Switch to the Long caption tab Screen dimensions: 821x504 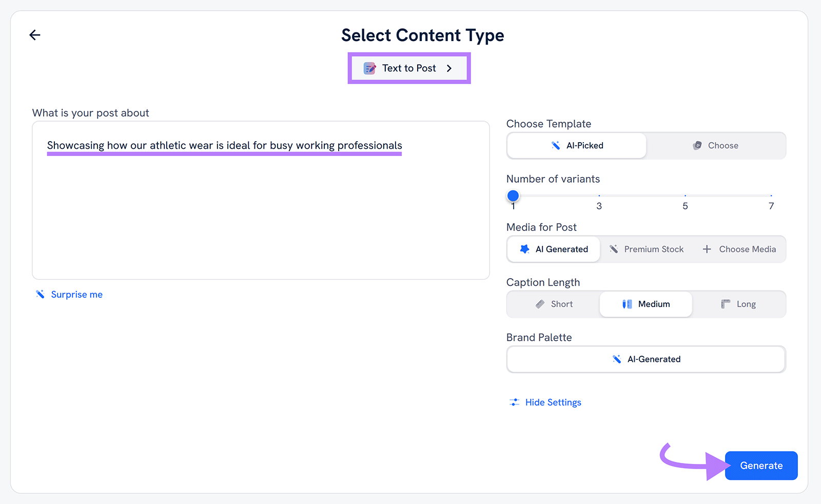point(739,304)
